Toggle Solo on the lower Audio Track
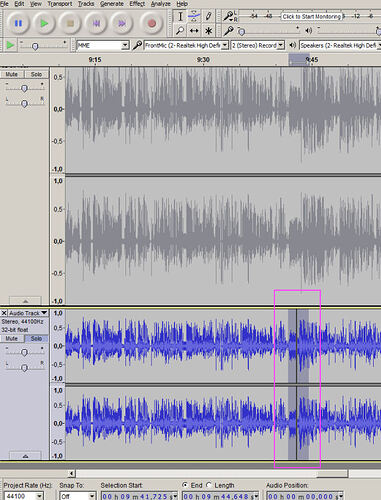This screenshot has height=500, width=381. [x=36, y=338]
